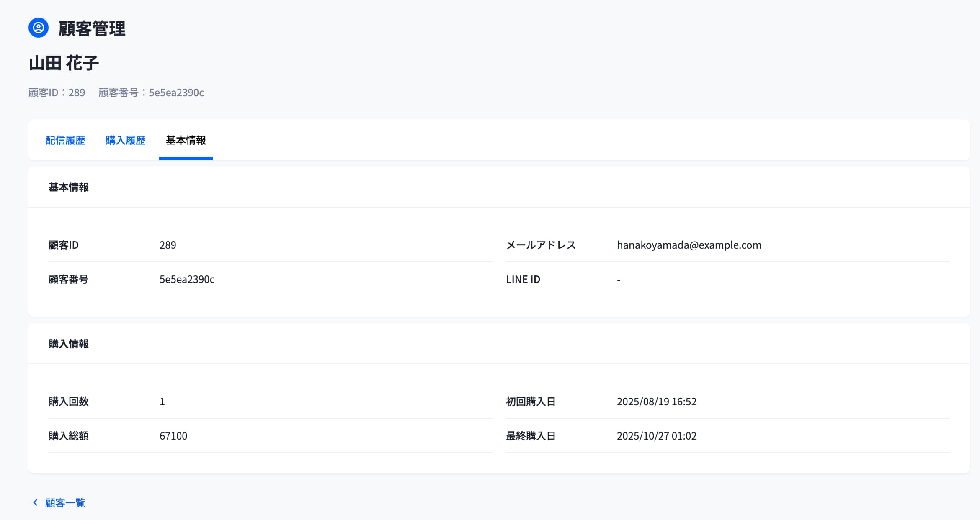Click purchase total value 67100
The width and height of the screenshot is (980, 520).
pyautogui.click(x=173, y=436)
